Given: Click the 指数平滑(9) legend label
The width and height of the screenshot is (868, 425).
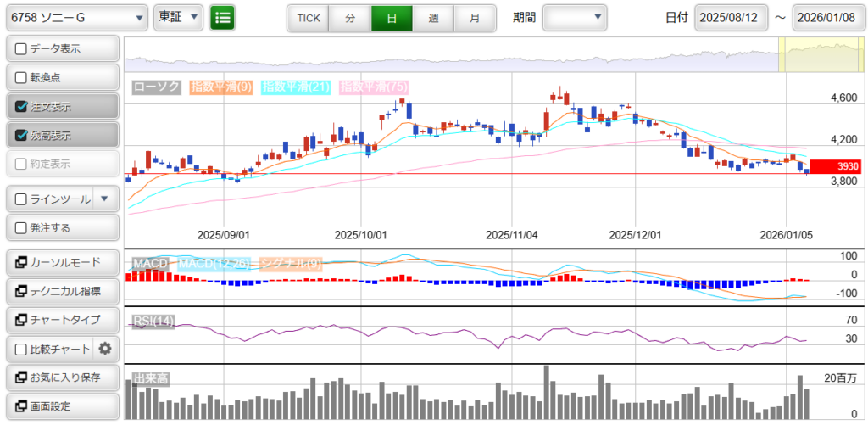Looking at the screenshot, I should click(221, 87).
